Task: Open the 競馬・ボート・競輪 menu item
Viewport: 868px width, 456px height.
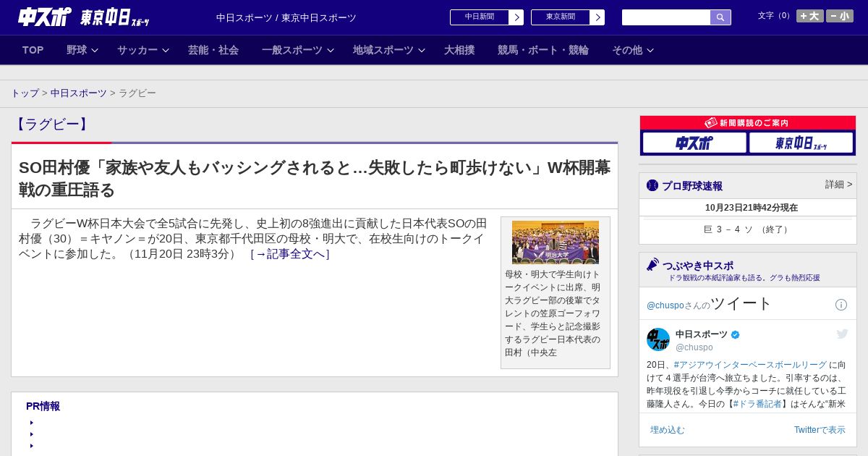Action: [543, 50]
